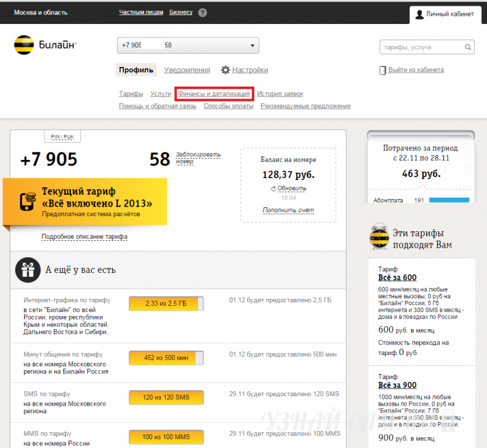Click the Билайн brand name text
This screenshot has width=487, height=448.
(x=58, y=45)
